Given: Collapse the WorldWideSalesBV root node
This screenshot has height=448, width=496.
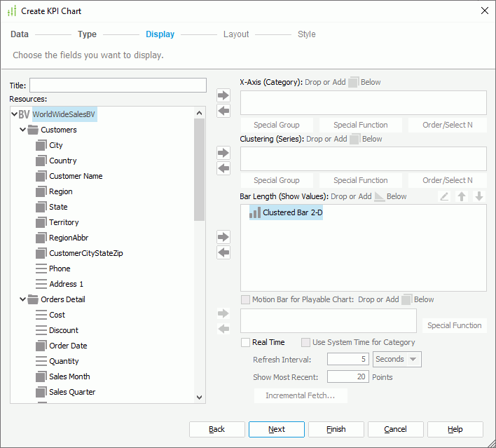Looking at the screenshot, I should click(14, 114).
